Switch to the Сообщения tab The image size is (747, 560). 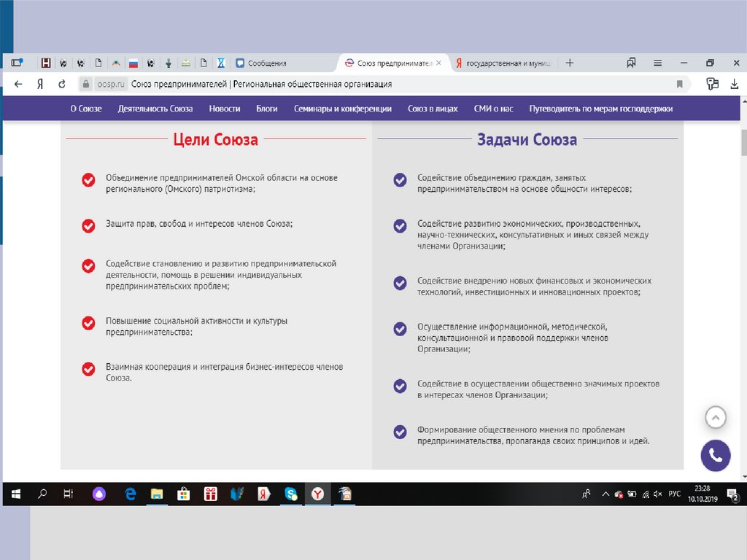click(267, 63)
